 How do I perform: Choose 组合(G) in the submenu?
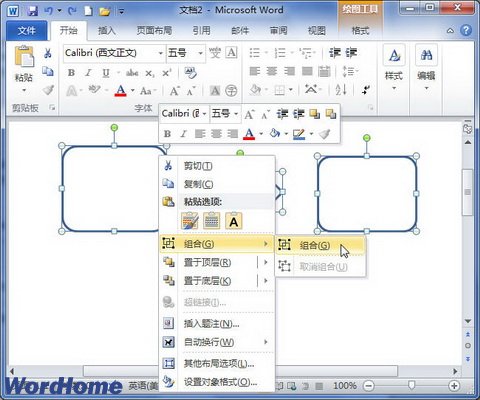pyautogui.click(x=320, y=245)
